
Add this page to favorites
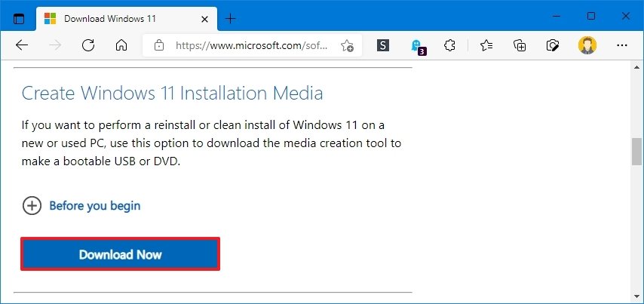tap(347, 45)
